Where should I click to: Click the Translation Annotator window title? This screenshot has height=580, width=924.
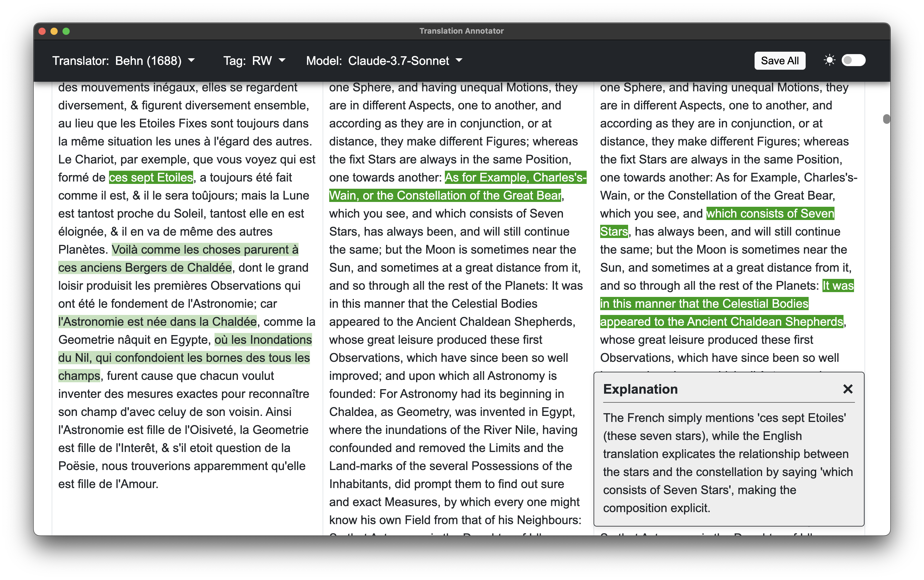461,31
